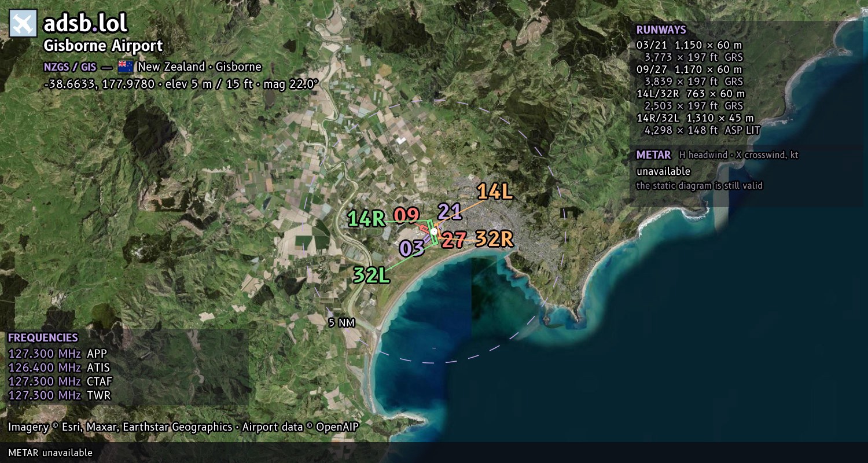
Task: Click runway label 09 on map
Action: coord(406,215)
